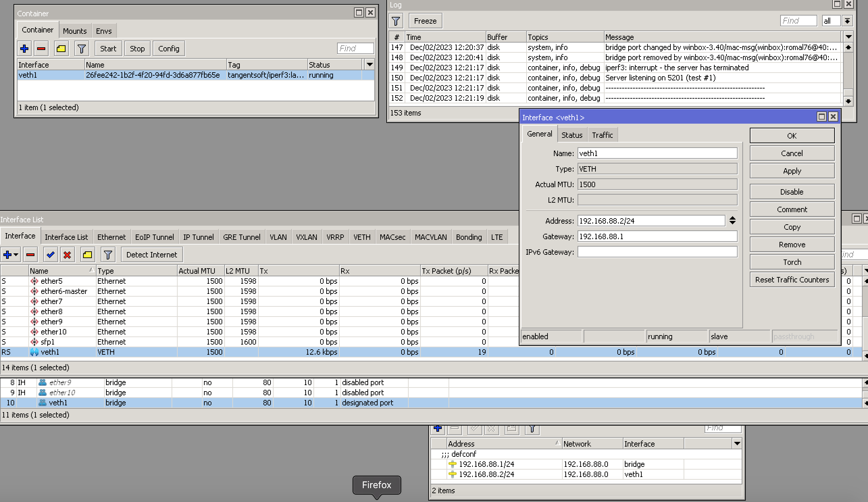Click Comment button in veth1 dialog
868x502 pixels.
click(792, 209)
